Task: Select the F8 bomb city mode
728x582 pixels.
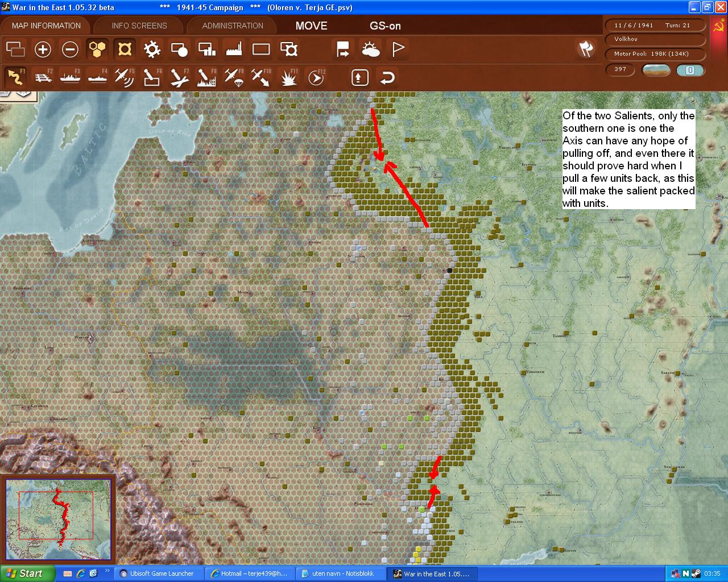Action: click(x=206, y=77)
